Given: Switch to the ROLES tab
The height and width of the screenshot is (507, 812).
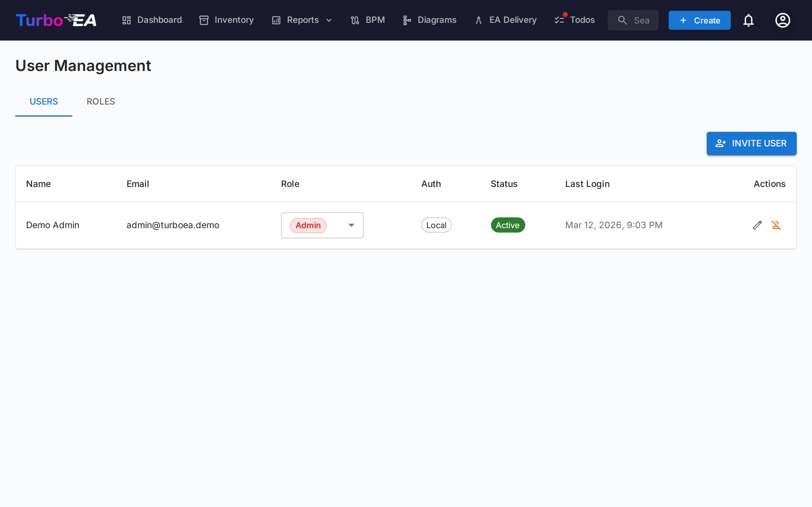Looking at the screenshot, I should click(101, 101).
